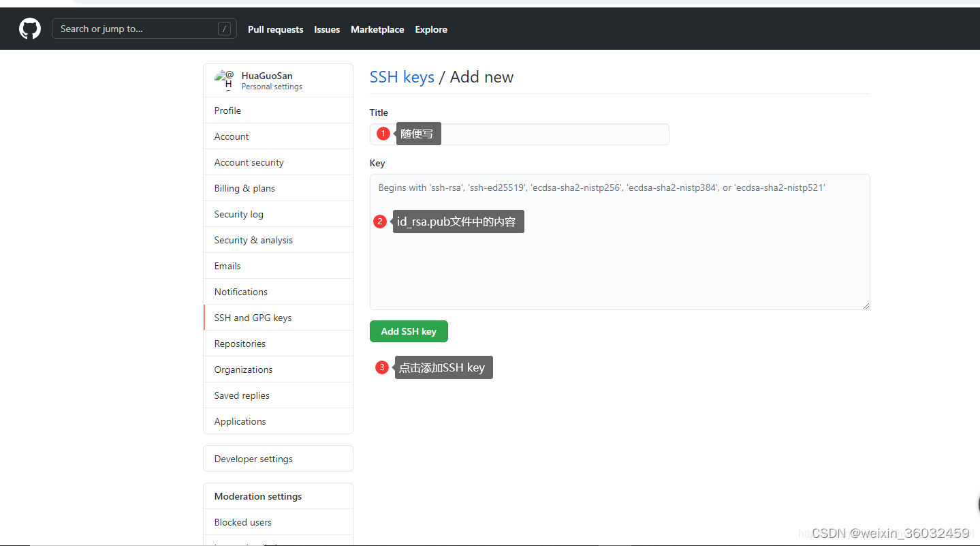The height and width of the screenshot is (546, 980).
Task: Select Profile in the settings sidebar
Action: pos(278,110)
